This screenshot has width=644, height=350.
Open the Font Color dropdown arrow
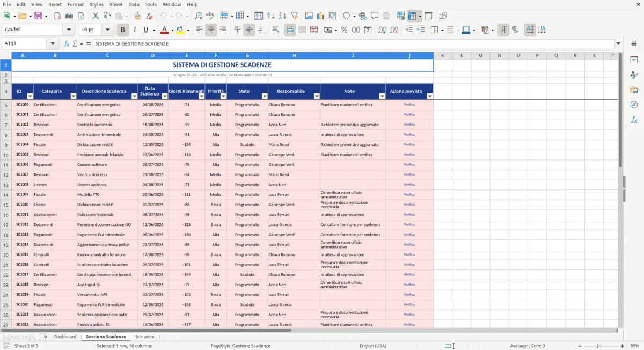click(172, 30)
